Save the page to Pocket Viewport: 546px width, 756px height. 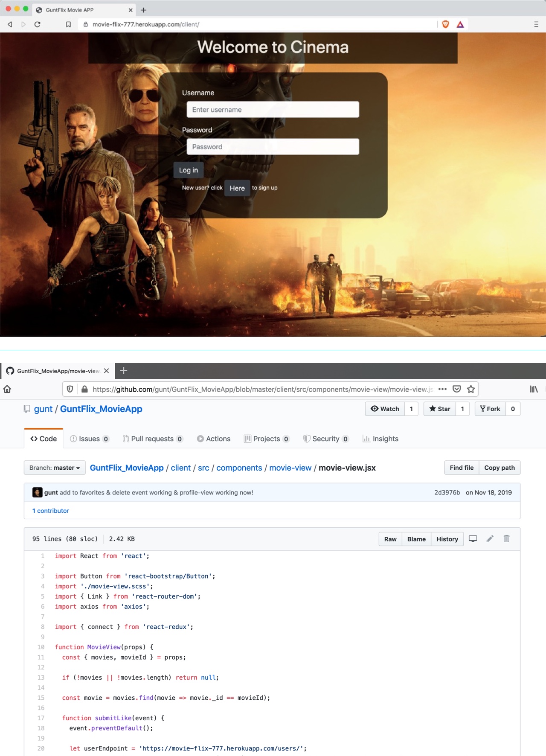click(x=457, y=389)
